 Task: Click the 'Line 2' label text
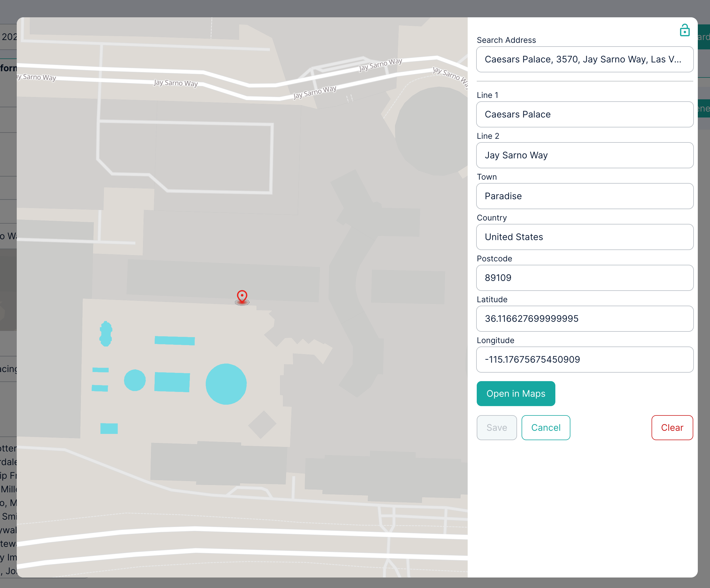pyautogui.click(x=488, y=136)
